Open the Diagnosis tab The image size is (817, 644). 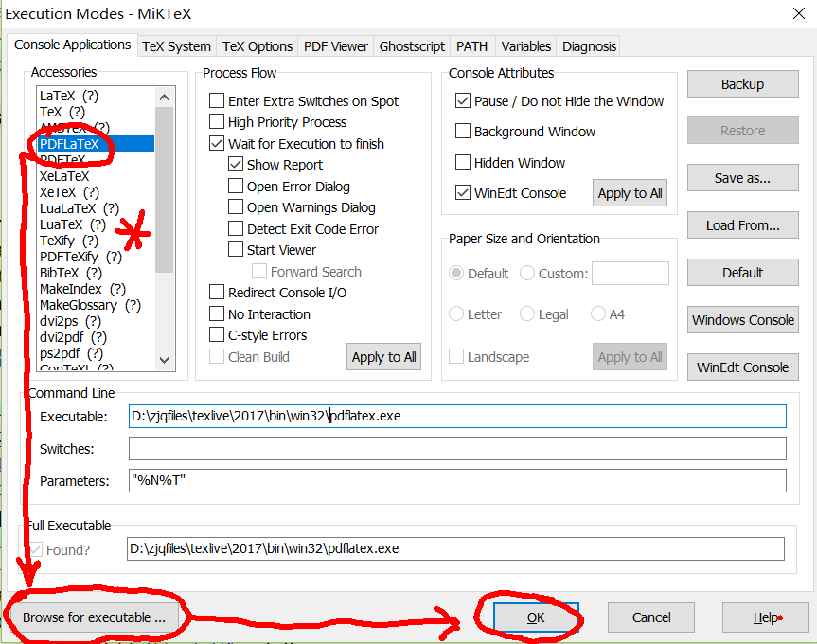(589, 46)
